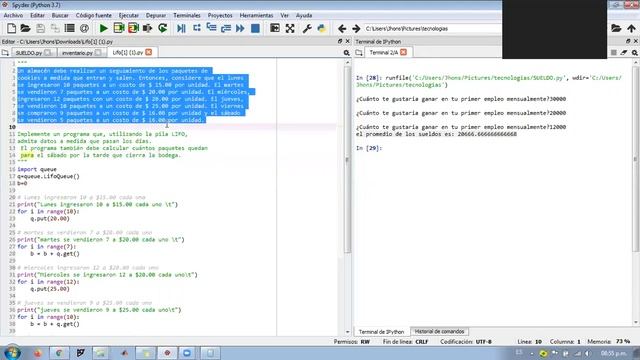640x360 pixels.
Task: Close the SUELDO.py tab
Action: click(x=48, y=53)
